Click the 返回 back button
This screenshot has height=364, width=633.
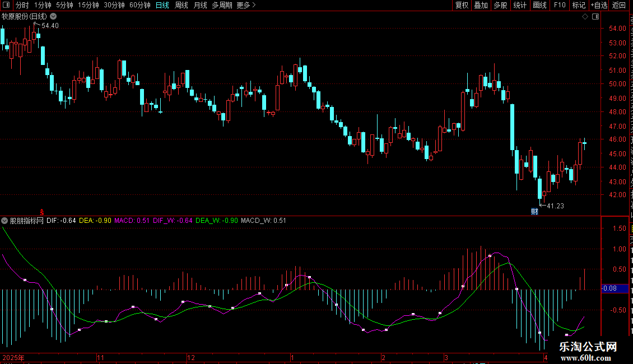pyautogui.click(x=618, y=5)
